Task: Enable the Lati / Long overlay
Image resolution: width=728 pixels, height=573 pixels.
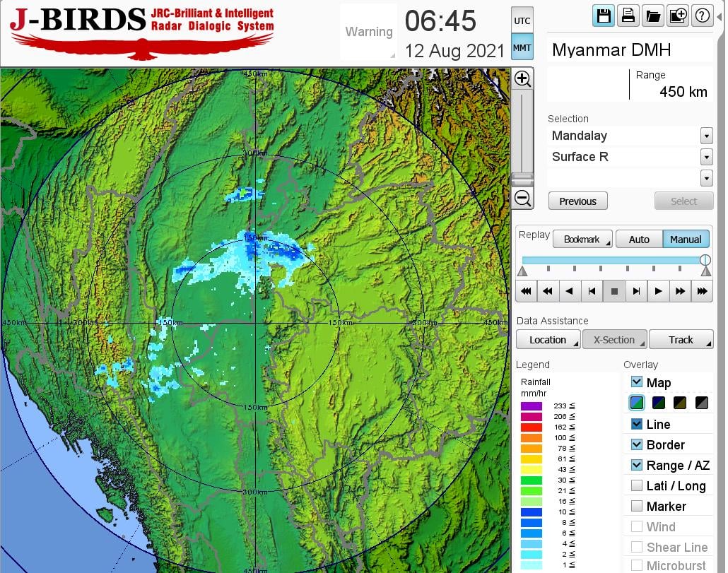Action: (x=637, y=485)
